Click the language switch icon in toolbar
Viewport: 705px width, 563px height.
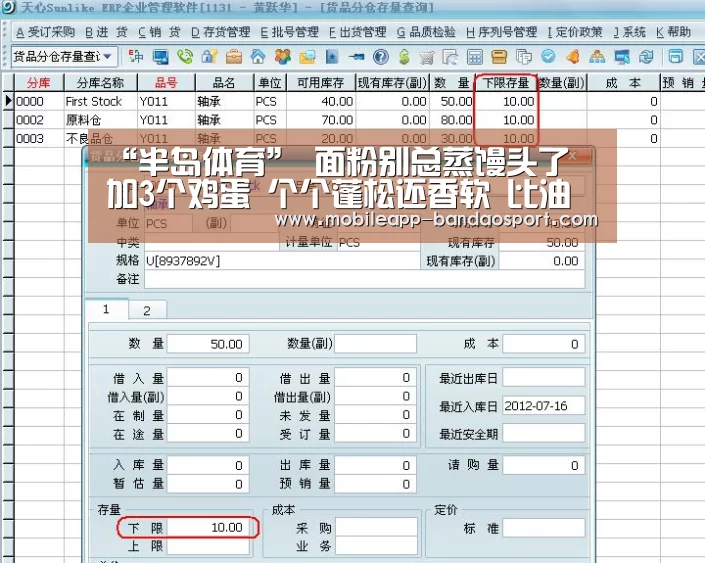pyautogui.click(x=135, y=57)
